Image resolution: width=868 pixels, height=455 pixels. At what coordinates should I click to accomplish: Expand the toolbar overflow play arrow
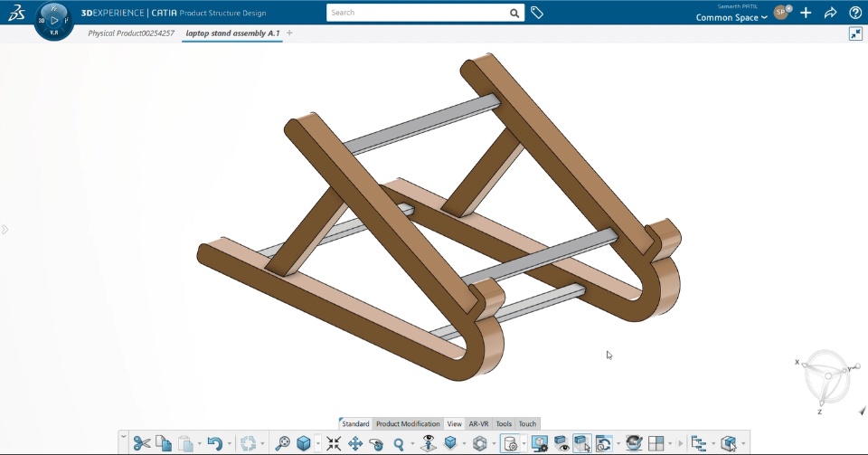681,443
